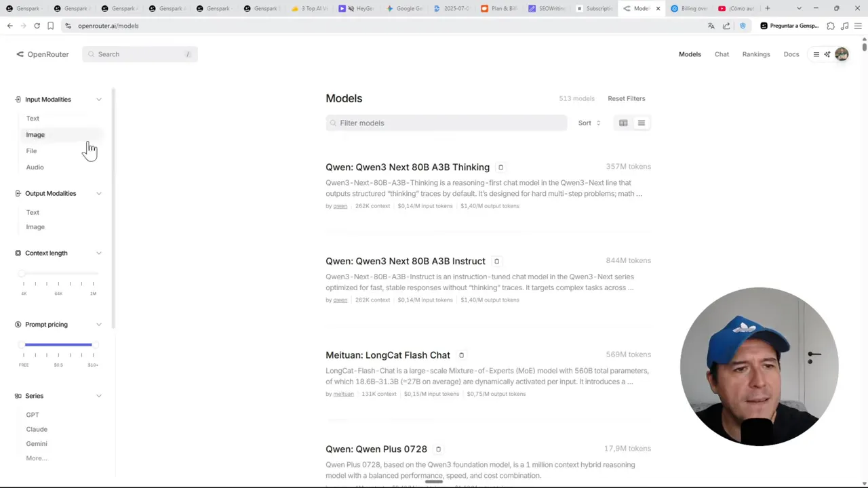Image resolution: width=868 pixels, height=488 pixels.
Task: Switch to the list view icon
Action: [641, 123]
